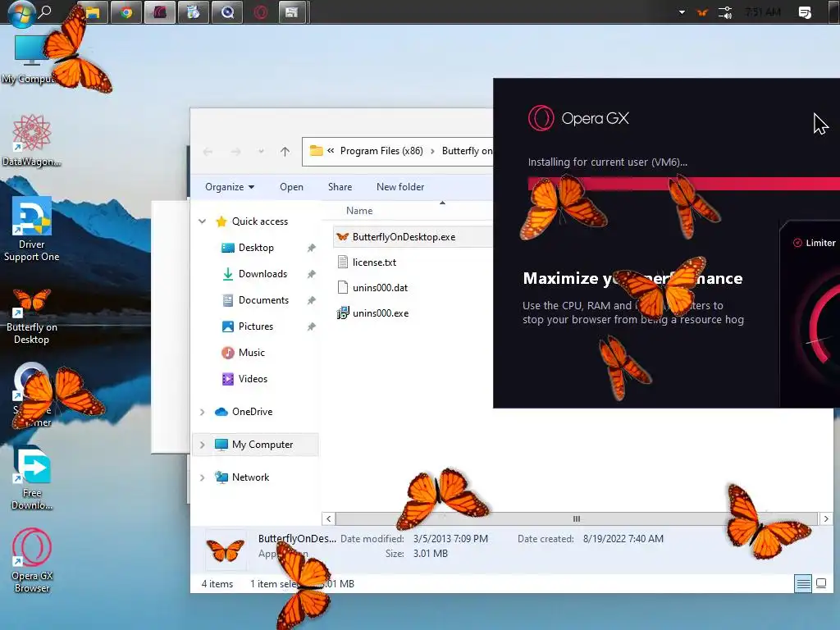This screenshot has height=630, width=840.
Task: Show hidden tray icons arrow
Action: 682,11
